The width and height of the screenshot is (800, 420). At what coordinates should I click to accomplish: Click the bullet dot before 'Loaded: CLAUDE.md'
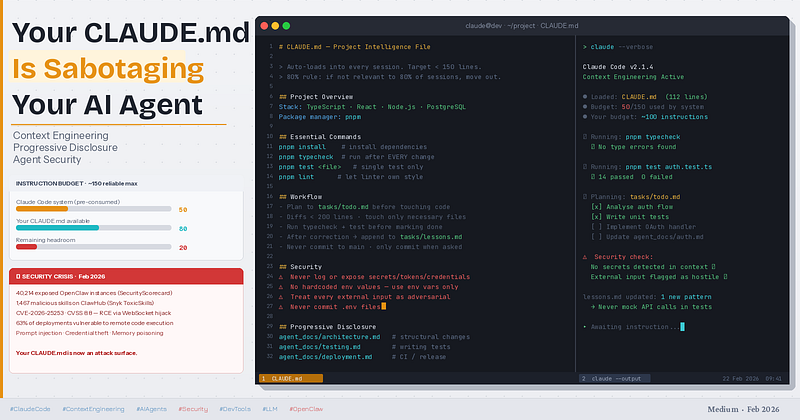point(585,96)
